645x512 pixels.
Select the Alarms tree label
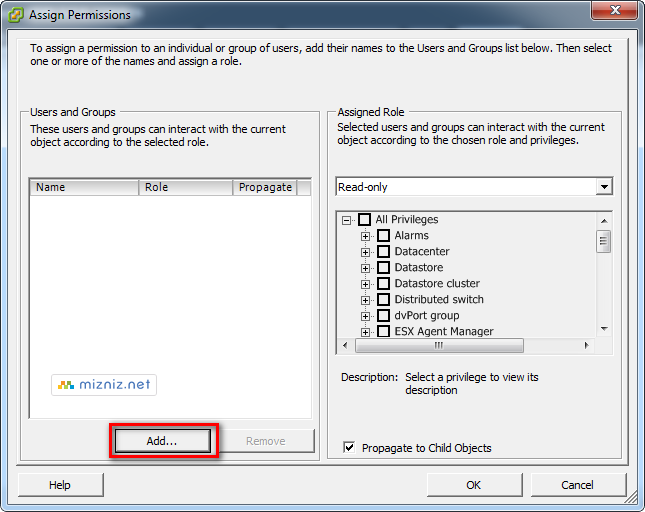pos(411,235)
